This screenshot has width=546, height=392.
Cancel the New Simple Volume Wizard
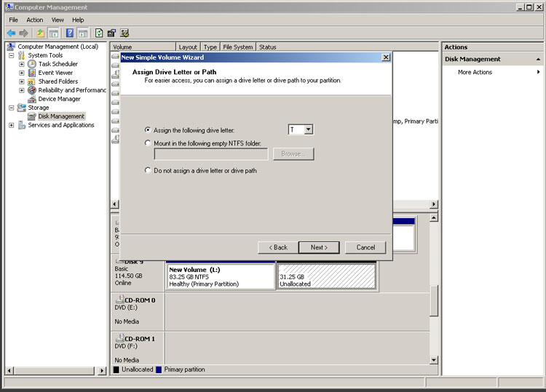365,247
